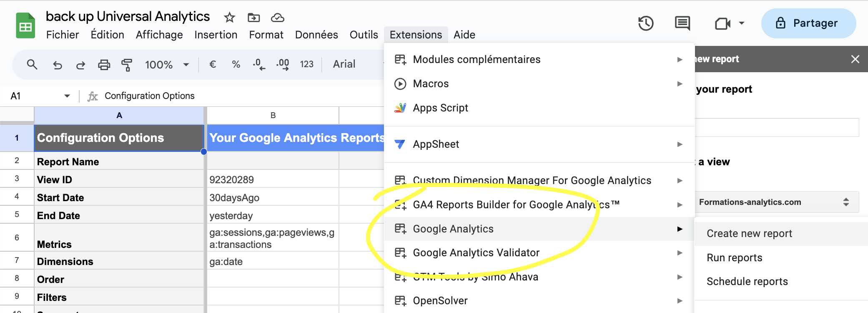This screenshot has width=868, height=313.
Task: Print the spreadsheet
Action: [x=104, y=65]
